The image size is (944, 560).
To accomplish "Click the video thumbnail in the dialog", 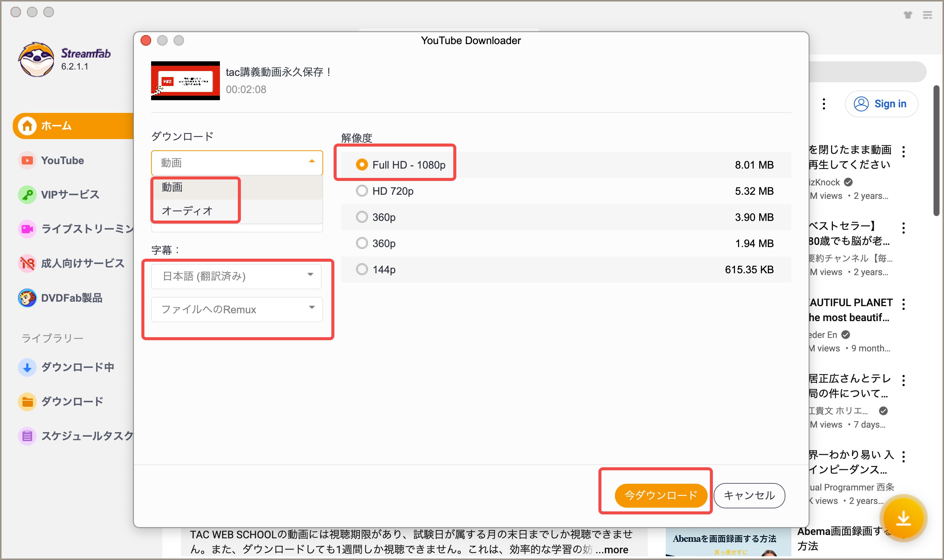I will 185,80.
